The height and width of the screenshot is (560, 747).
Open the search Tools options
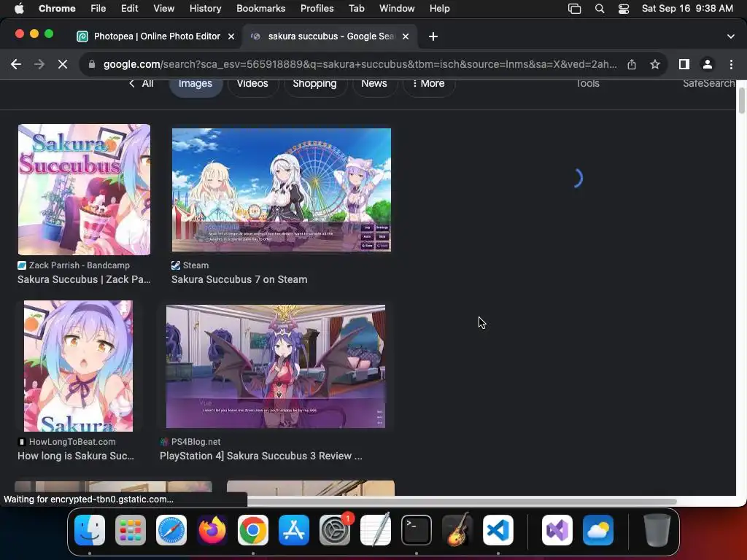(587, 84)
